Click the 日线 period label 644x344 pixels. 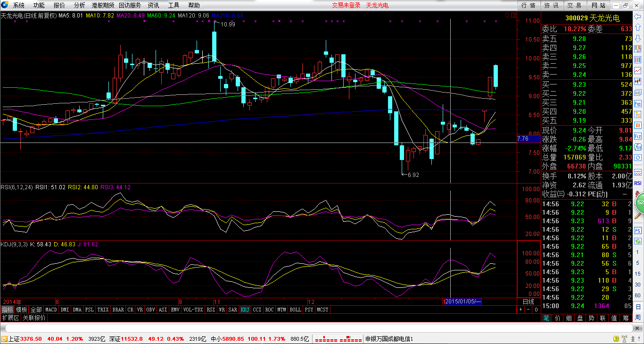[x=528, y=302]
